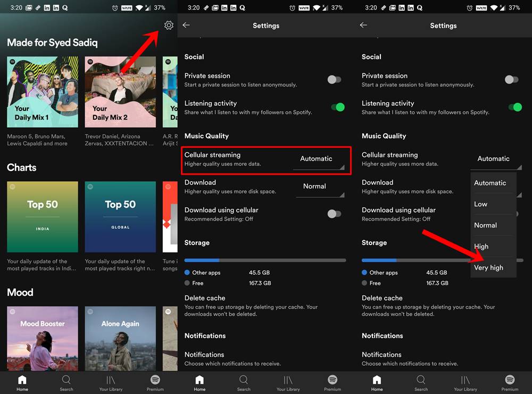Tap Home icon in middle screen nav bar

pos(199,383)
